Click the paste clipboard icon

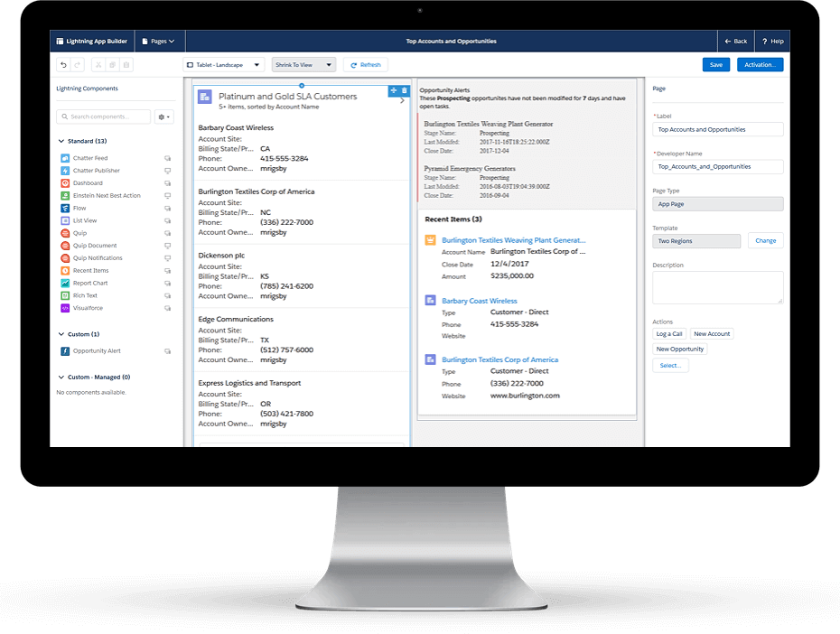pos(126,65)
